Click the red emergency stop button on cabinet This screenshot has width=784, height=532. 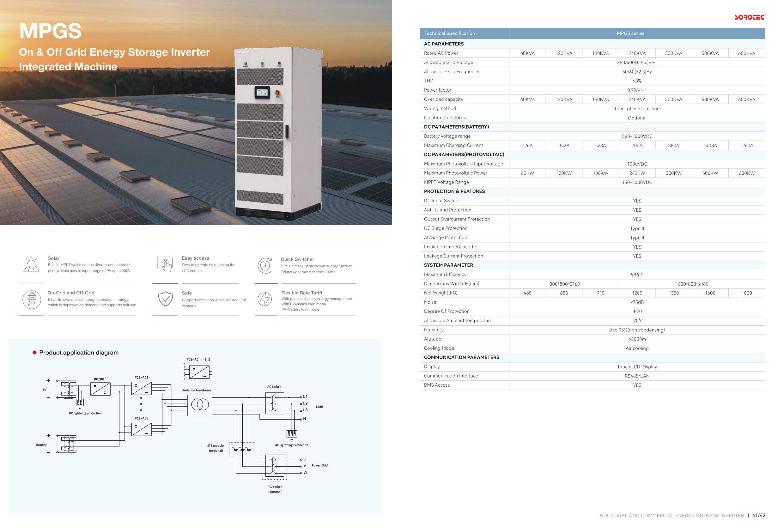click(277, 93)
